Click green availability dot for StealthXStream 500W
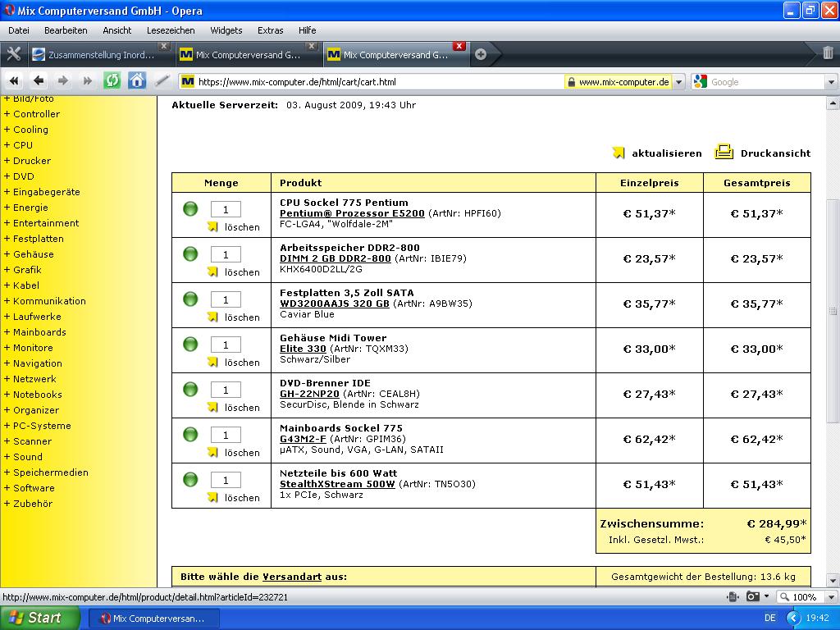The width and height of the screenshot is (840, 630). click(x=190, y=479)
